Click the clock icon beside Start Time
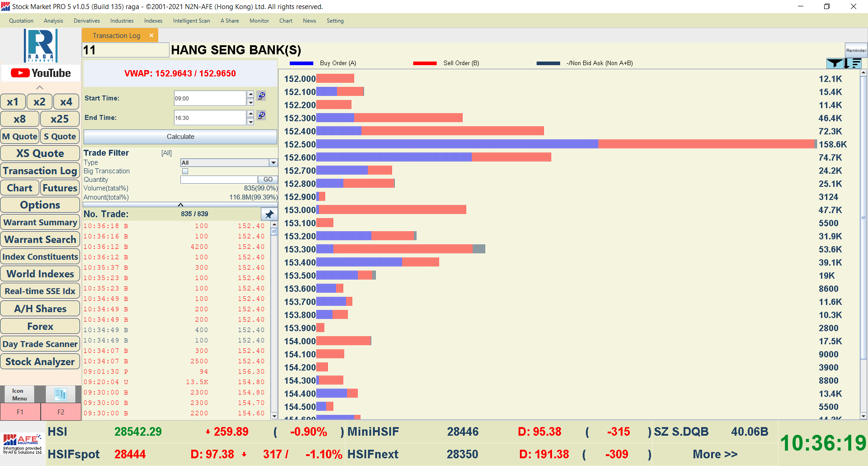This screenshot has width=868, height=466. click(x=261, y=96)
